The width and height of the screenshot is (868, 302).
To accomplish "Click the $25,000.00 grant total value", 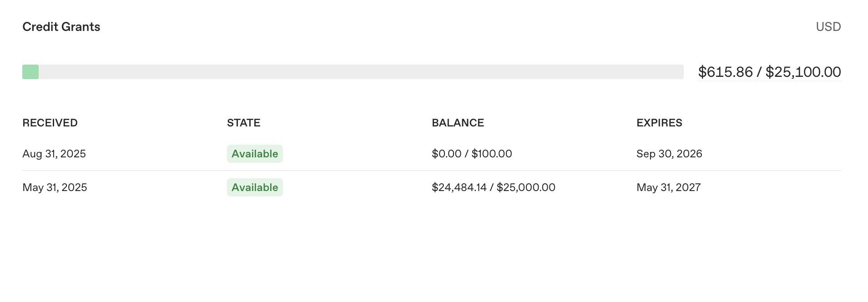I will [x=526, y=187].
